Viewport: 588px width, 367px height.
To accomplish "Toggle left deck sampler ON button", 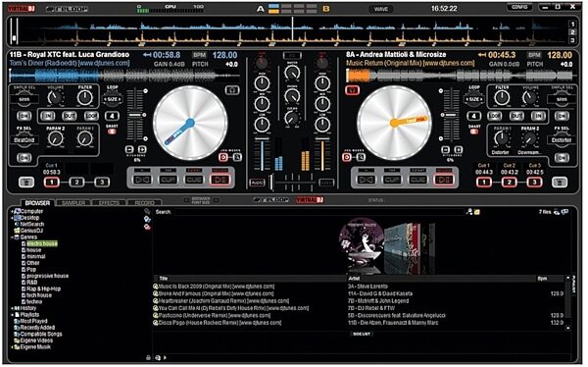I will click(24, 116).
